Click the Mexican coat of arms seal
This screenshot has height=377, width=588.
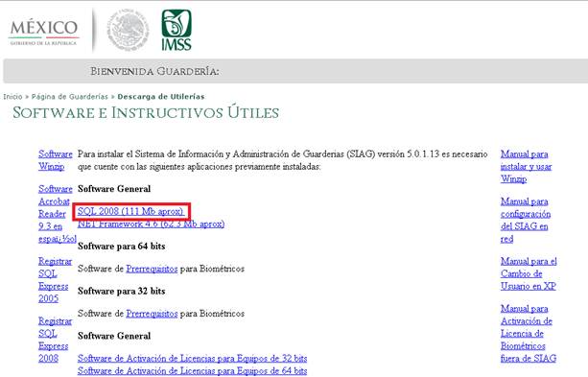pos(128,31)
